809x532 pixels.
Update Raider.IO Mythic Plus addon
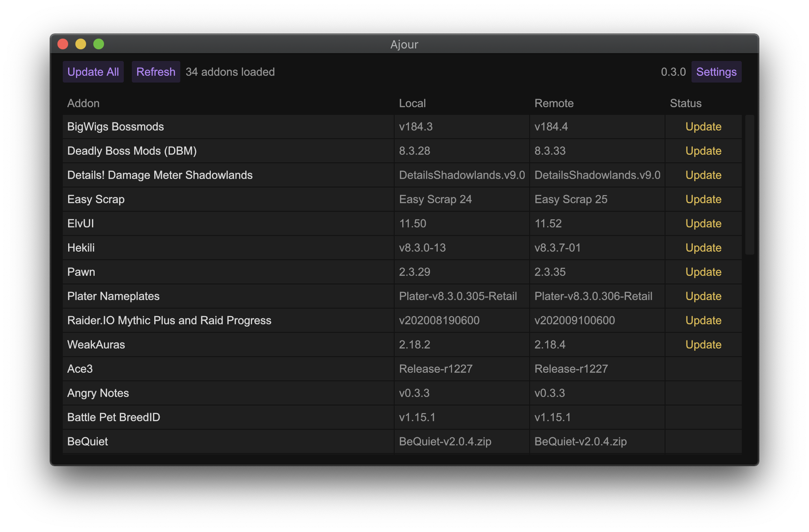click(703, 320)
